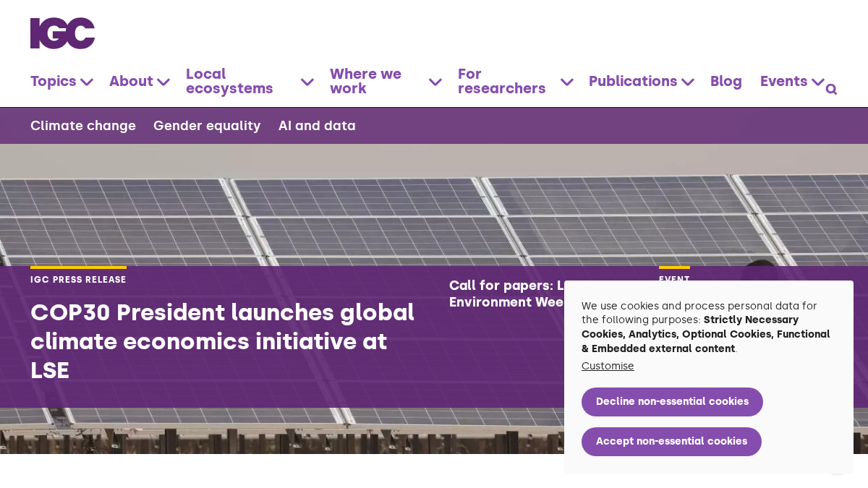This screenshot has width=868, height=488.
Task: Open the Events menu item
Action: (x=783, y=82)
